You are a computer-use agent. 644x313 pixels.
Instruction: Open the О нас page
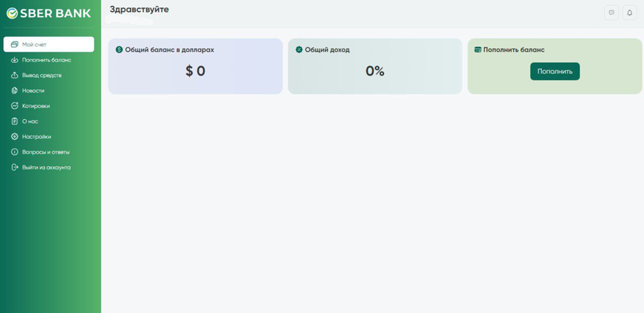(x=30, y=121)
